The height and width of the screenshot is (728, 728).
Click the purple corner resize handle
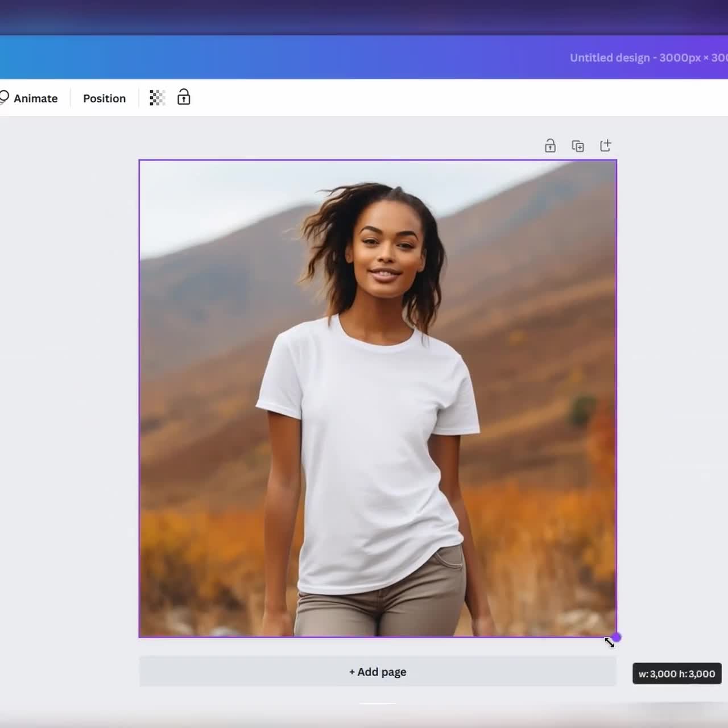click(617, 637)
